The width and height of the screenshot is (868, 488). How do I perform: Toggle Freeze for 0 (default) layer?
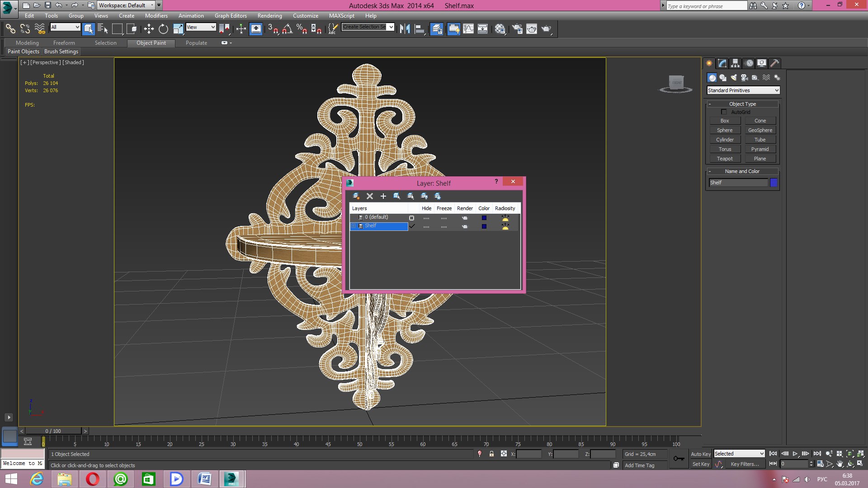point(444,218)
